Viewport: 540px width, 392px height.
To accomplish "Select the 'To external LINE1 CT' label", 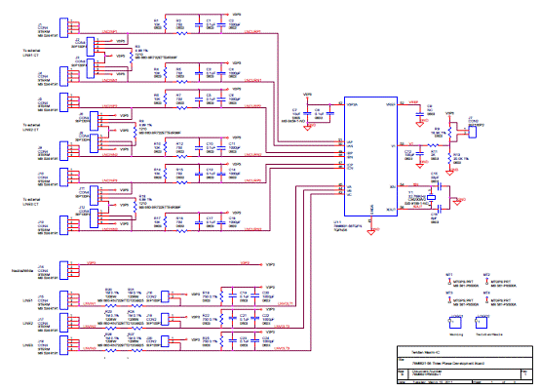I will (x=31, y=53).
